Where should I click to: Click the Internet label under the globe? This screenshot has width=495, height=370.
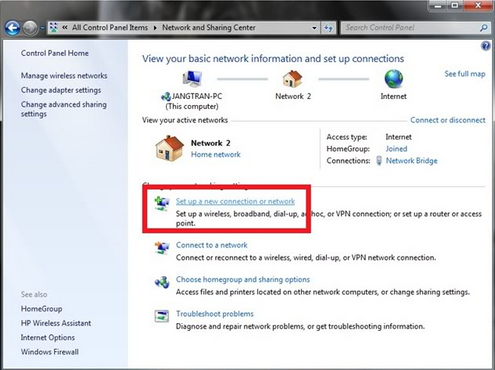tap(394, 96)
